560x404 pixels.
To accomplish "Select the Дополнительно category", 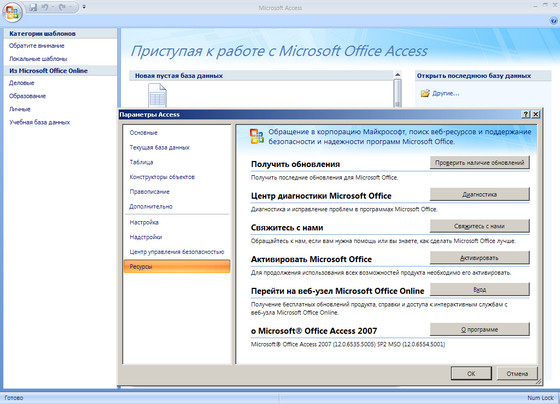I will click(177, 206).
